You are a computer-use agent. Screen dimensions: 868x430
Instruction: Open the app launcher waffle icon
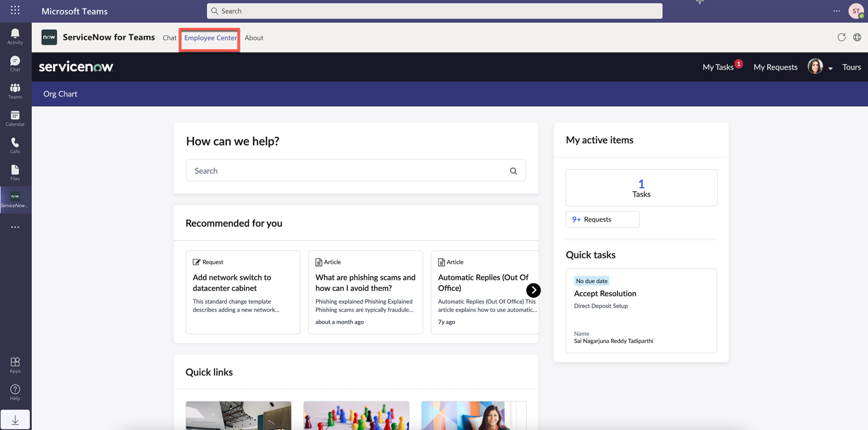(x=15, y=10)
